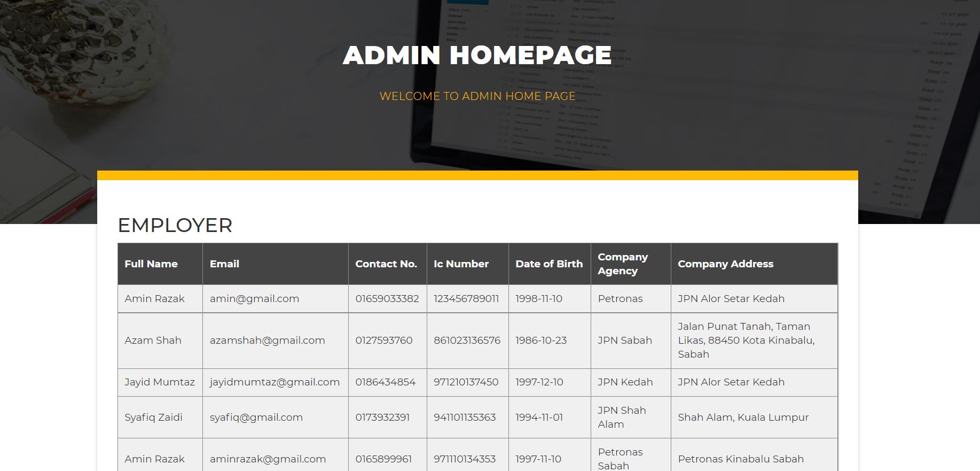Click the Ic Number column header
The height and width of the screenshot is (471, 980).
tap(461, 264)
